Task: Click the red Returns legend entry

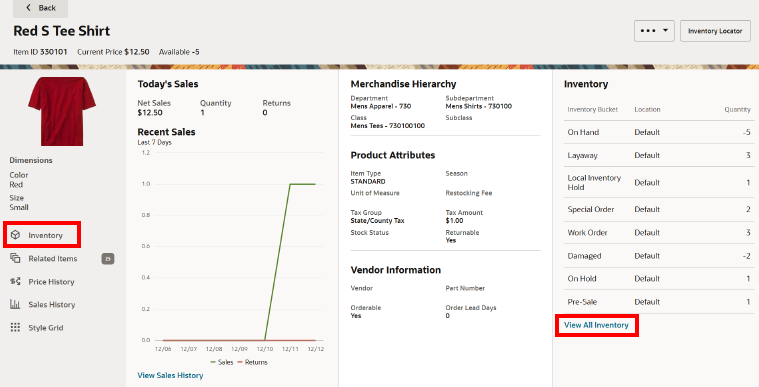Action: 253,362
